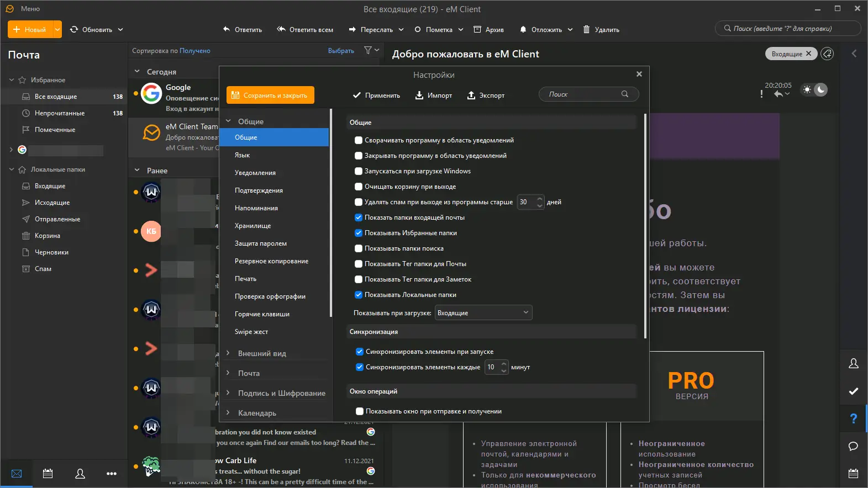The height and width of the screenshot is (488, 868).
Task: Expand the 'Подпись и Шифрование' settings category
Action: 228,393
